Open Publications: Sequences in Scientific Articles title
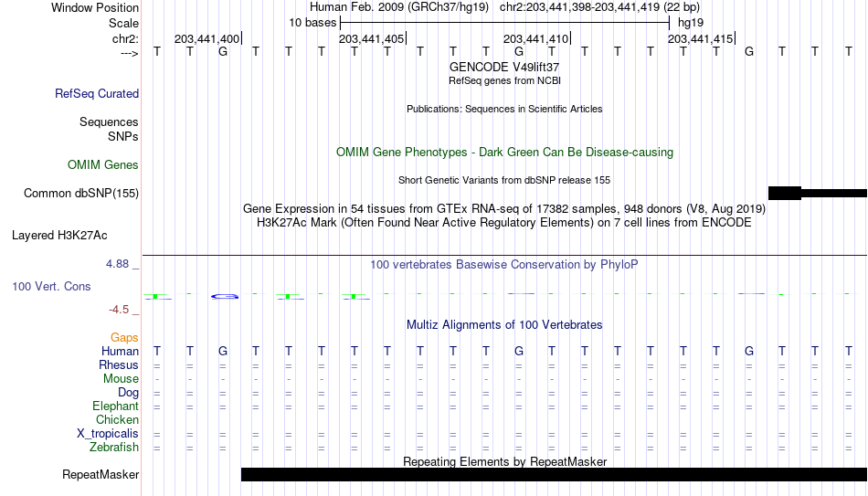Image resolution: width=868 pixels, height=496 pixels. tap(504, 109)
